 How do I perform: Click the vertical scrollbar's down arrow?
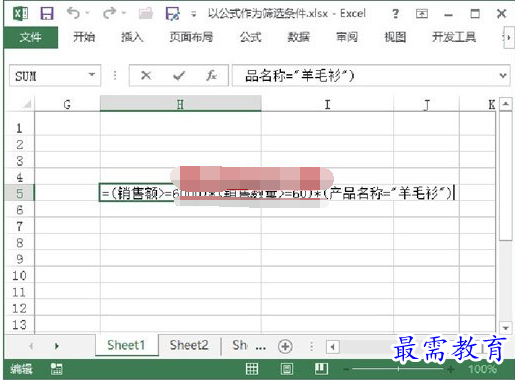[506, 328]
